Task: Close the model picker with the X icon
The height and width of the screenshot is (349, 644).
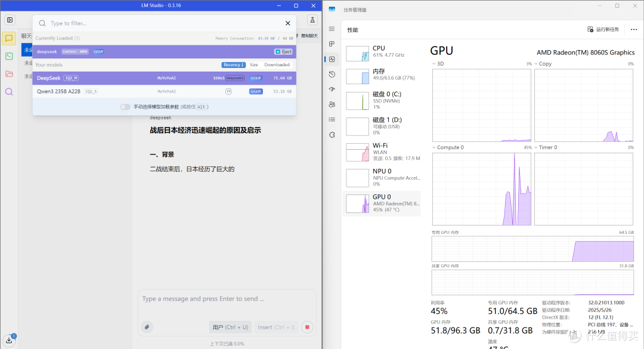Action: point(288,23)
